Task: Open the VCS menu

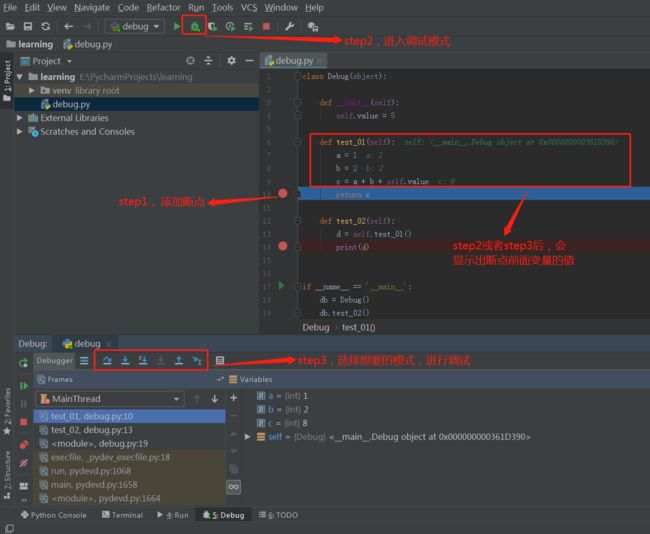Action: pyautogui.click(x=249, y=7)
